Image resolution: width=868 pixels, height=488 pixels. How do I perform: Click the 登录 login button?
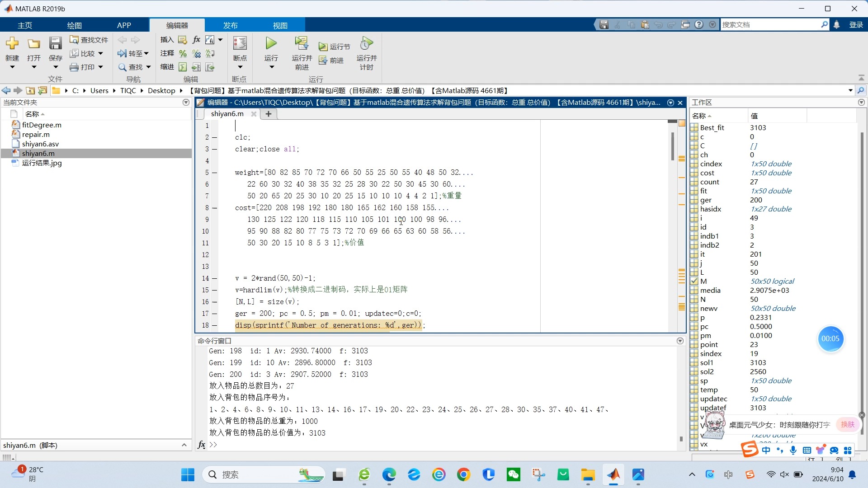click(856, 25)
